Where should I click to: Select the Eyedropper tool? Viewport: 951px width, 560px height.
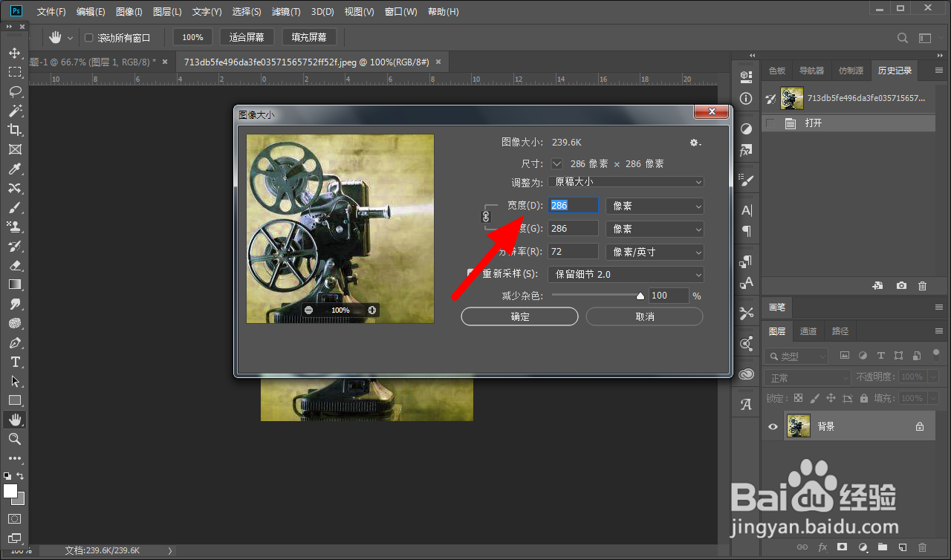tap(14, 169)
